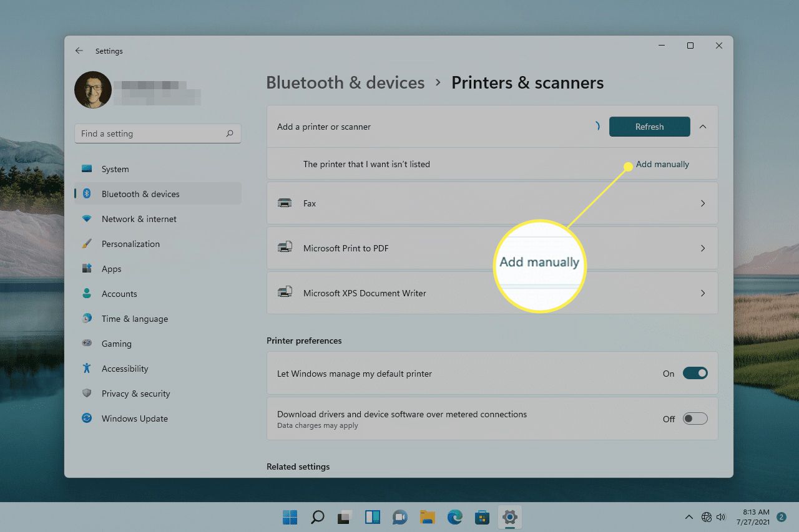Open File Explorer from the taskbar

427,517
